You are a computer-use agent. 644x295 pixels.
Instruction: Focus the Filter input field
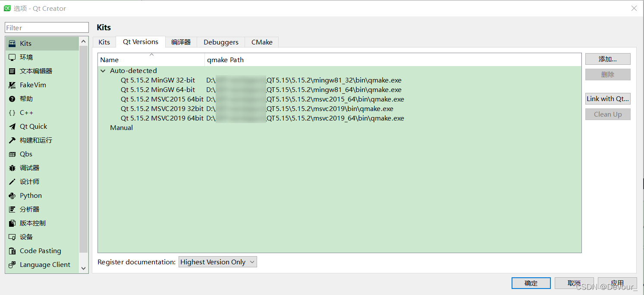coord(47,28)
